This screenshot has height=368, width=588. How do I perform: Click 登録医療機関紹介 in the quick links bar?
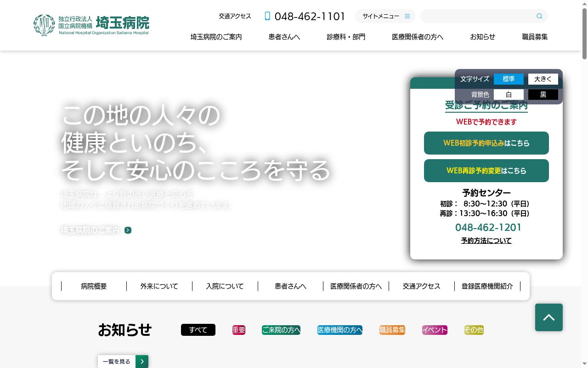(x=487, y=286)
